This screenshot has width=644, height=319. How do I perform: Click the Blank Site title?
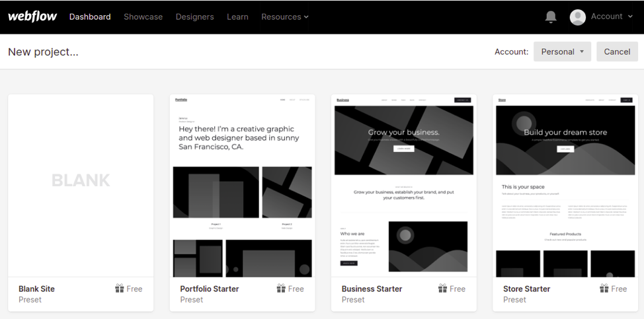[x=36, y=289]
